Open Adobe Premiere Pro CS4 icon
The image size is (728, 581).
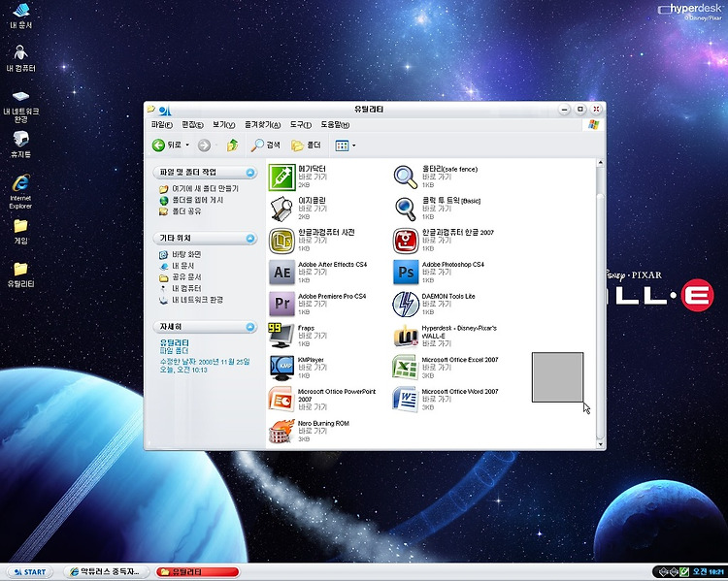pos(281,304)
